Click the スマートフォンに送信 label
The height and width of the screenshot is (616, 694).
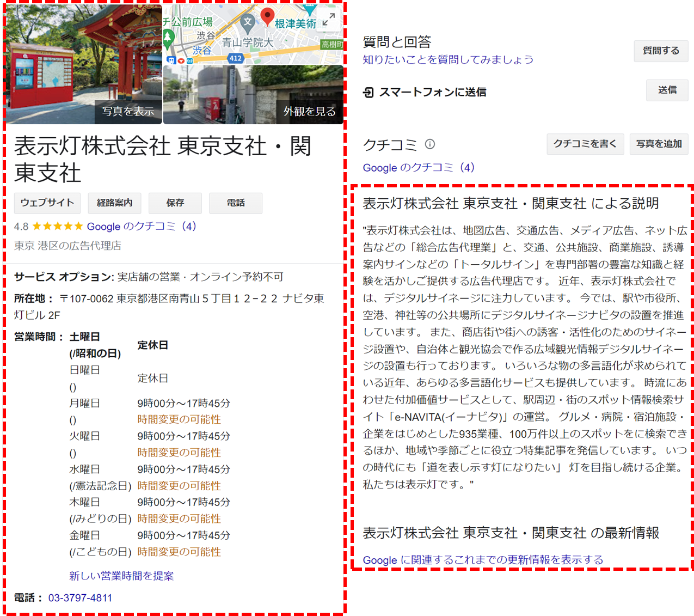[x=433, y=92]
